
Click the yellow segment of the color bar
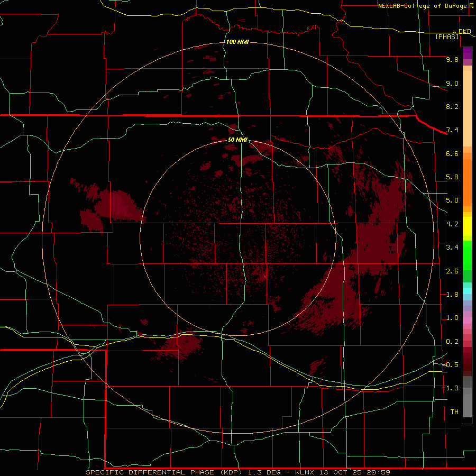coord(467,226)
